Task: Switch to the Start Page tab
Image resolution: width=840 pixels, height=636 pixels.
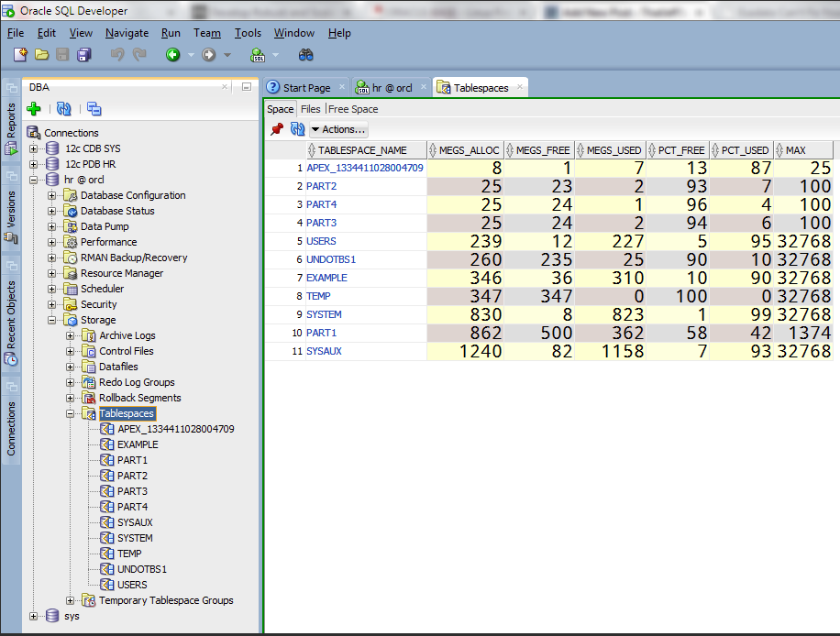Action: [305, 88]
